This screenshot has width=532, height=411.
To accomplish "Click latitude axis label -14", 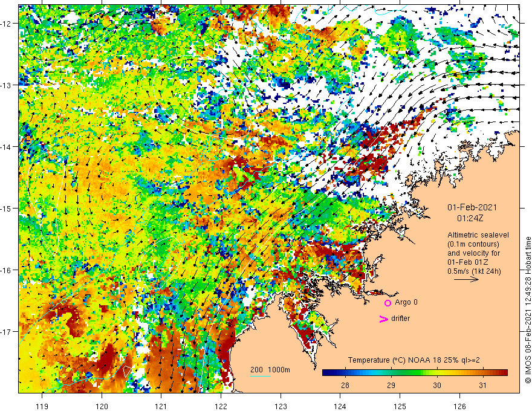I will pos(7,147).
